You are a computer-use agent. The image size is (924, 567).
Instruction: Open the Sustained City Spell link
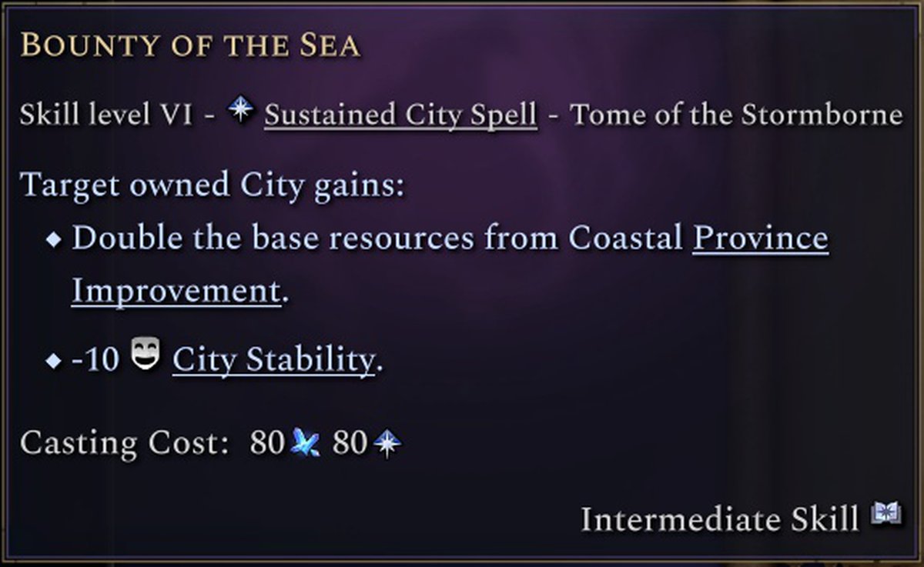tap(400, 115)
